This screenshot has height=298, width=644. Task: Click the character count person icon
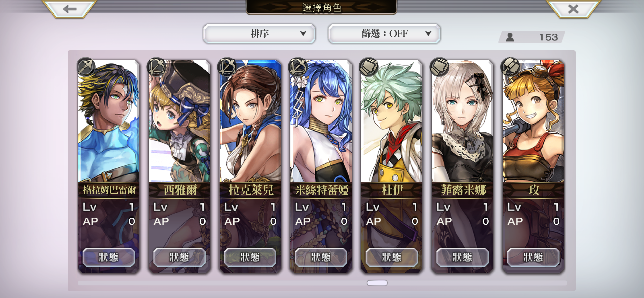tap(510, 37)
